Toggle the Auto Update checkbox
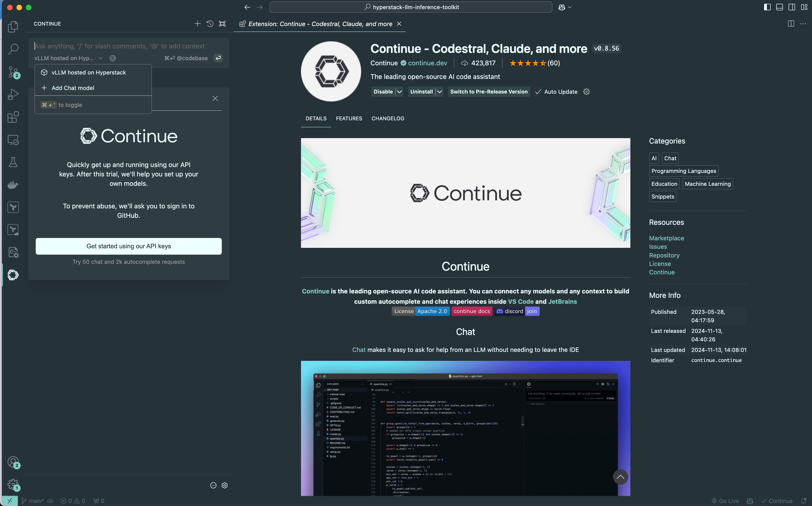The height and width of the screenshot is (506, 812). point(538,92)
